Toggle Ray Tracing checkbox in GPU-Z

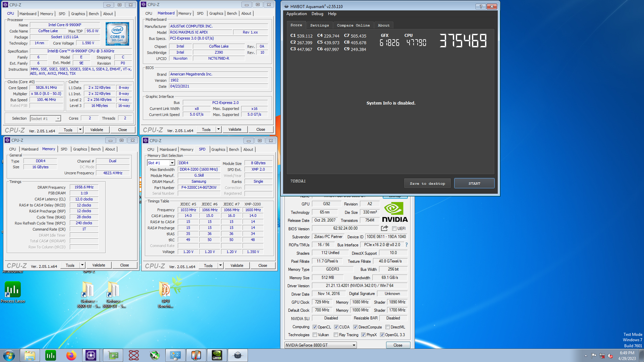[336, 335]
